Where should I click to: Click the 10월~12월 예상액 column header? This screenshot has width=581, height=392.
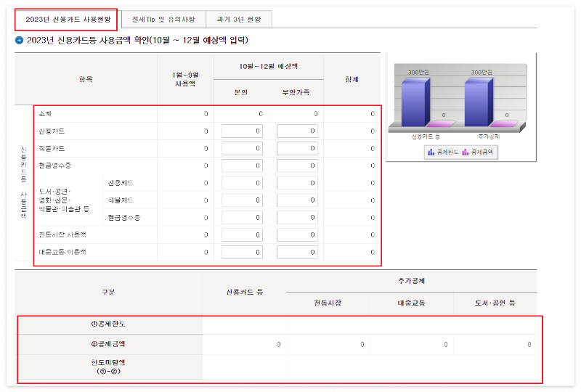point(268,66)
